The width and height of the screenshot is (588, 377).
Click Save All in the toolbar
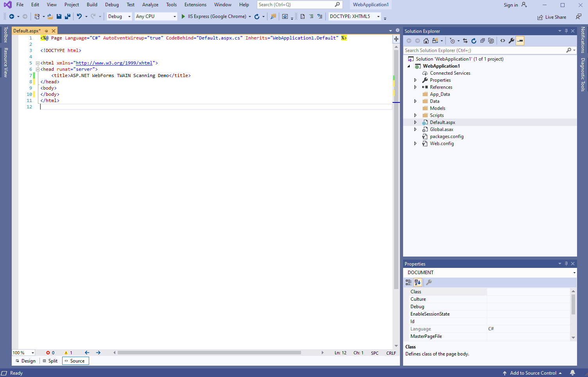pos(67,16)
